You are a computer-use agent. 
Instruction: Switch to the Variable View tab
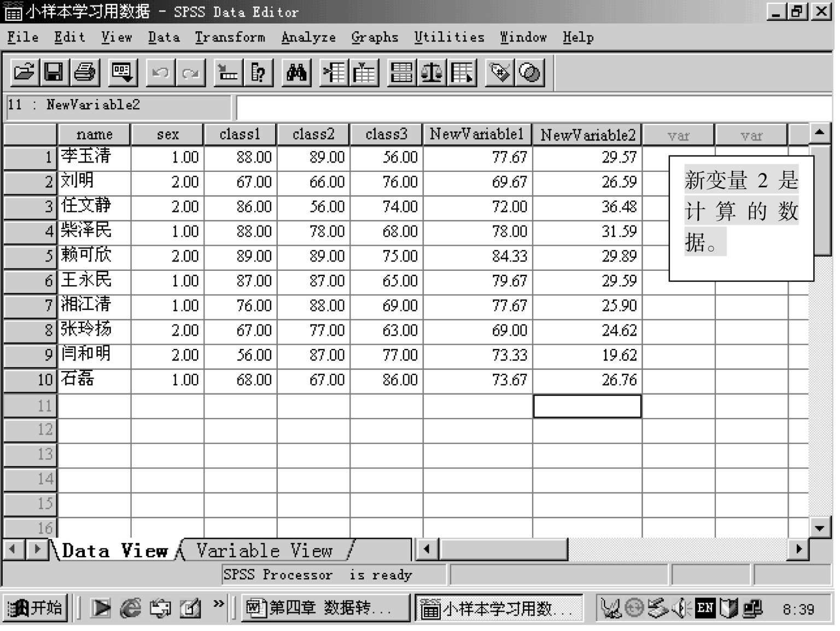tap(265, 550)
